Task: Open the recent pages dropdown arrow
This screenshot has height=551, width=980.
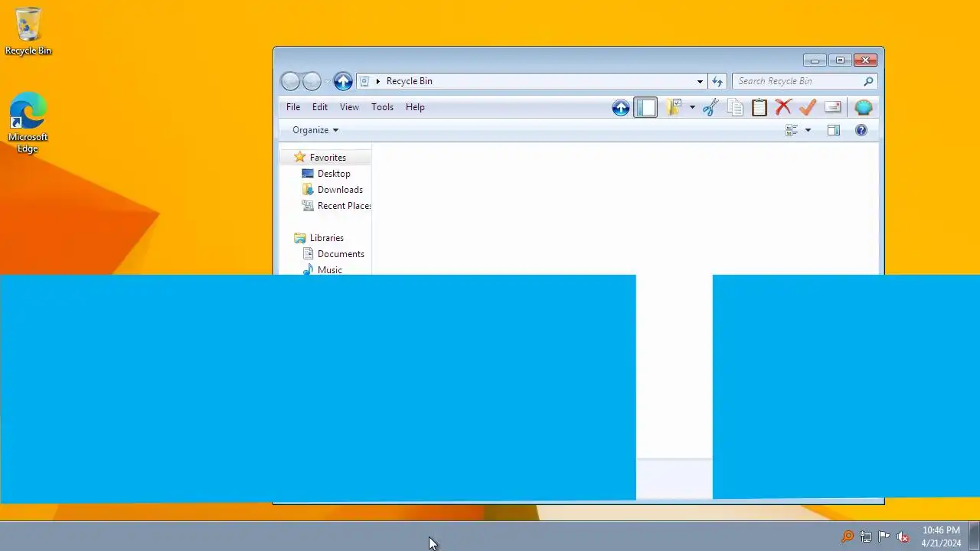Action: pos(328,81)
